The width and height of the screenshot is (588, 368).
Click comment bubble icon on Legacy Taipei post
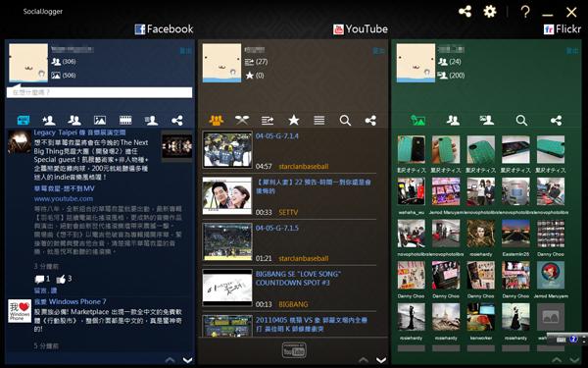39,279
